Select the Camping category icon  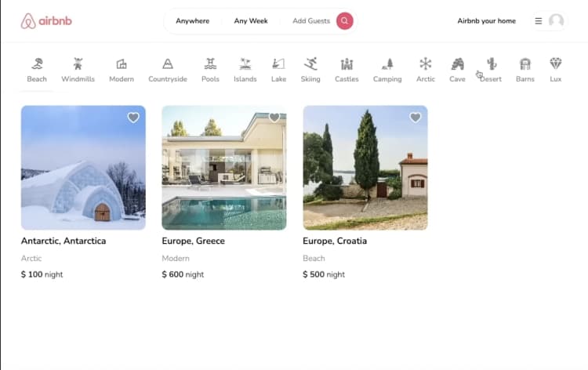point(387,64)
